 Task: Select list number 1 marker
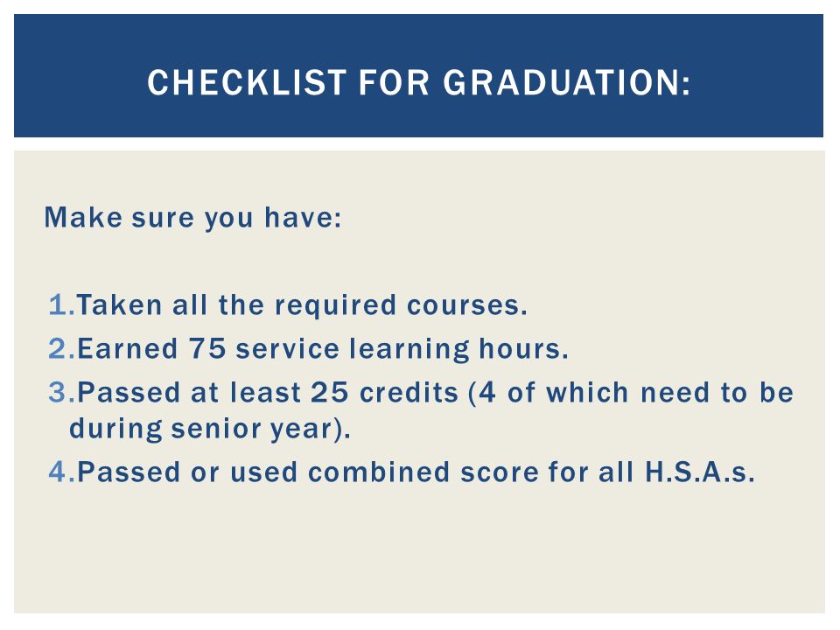(x=61, y=304)
